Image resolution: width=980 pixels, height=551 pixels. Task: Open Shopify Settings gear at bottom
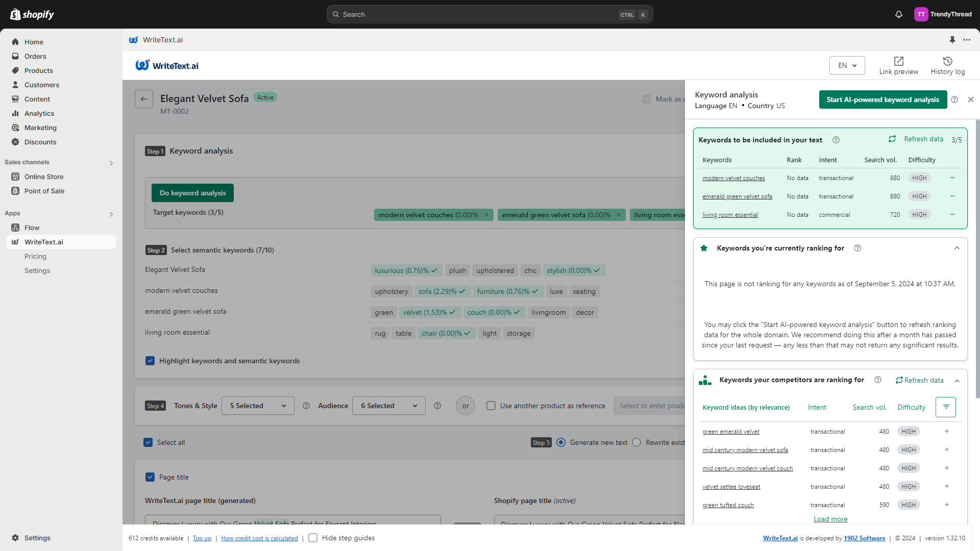pyautogui.click(x=15, y=538)
